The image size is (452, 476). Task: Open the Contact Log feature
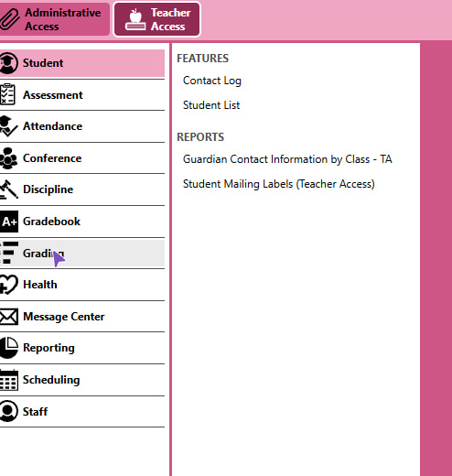point(212,81)
